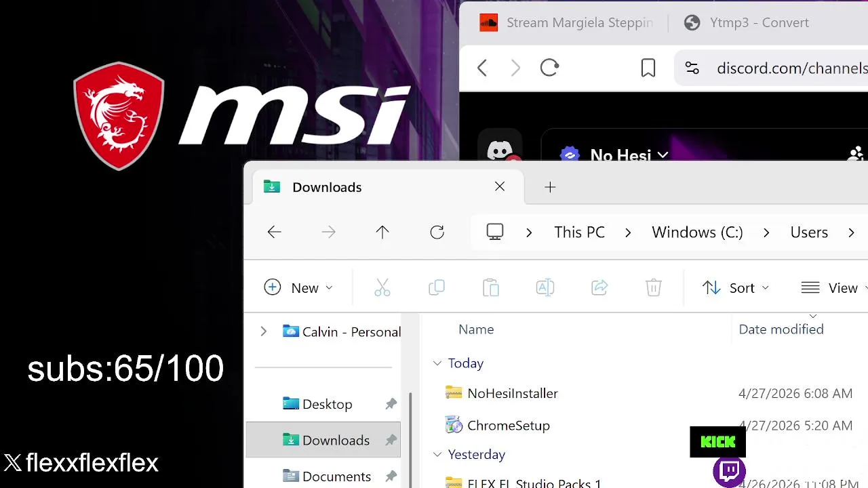Click 4/27/2026 6:08 AM date cell

(x=795, y=394)
